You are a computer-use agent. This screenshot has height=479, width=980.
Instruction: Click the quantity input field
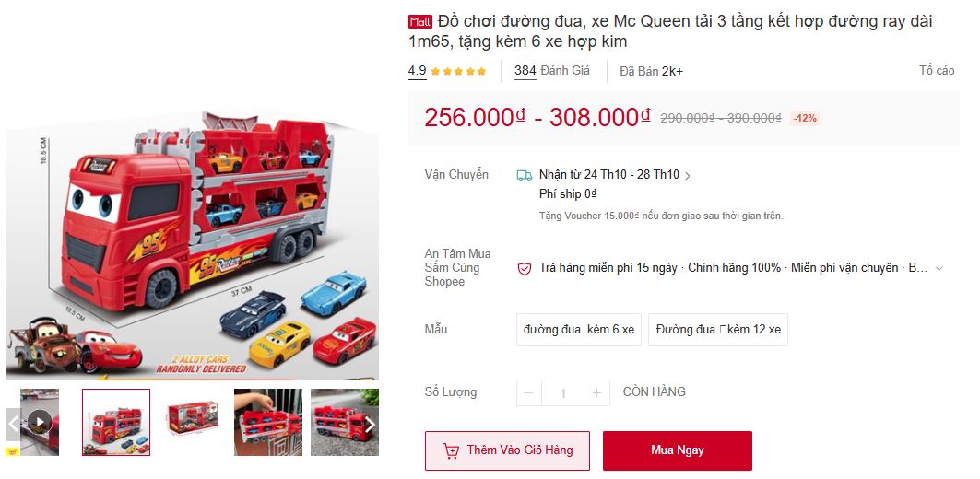563,392
